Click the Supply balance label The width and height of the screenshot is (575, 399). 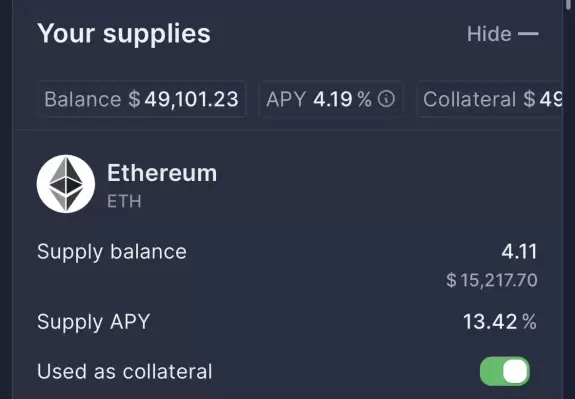(112, 252)
